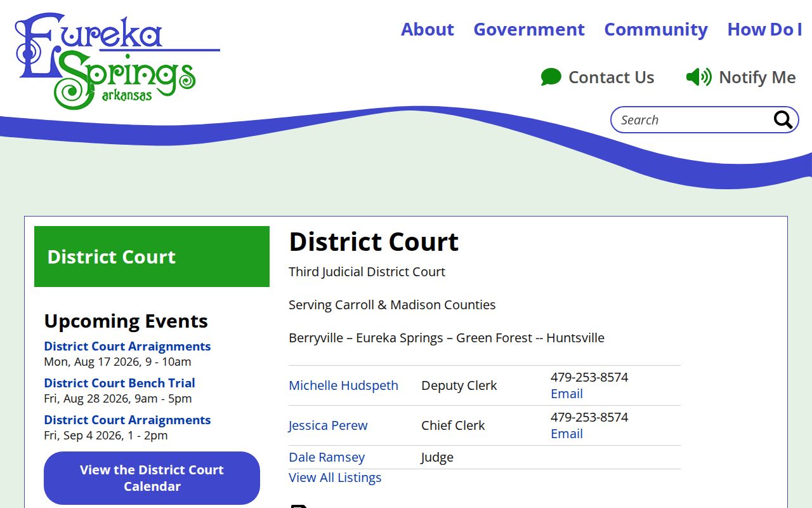Click Michelle Hudspeth's phone number 479-253-8574

point(589,377)
